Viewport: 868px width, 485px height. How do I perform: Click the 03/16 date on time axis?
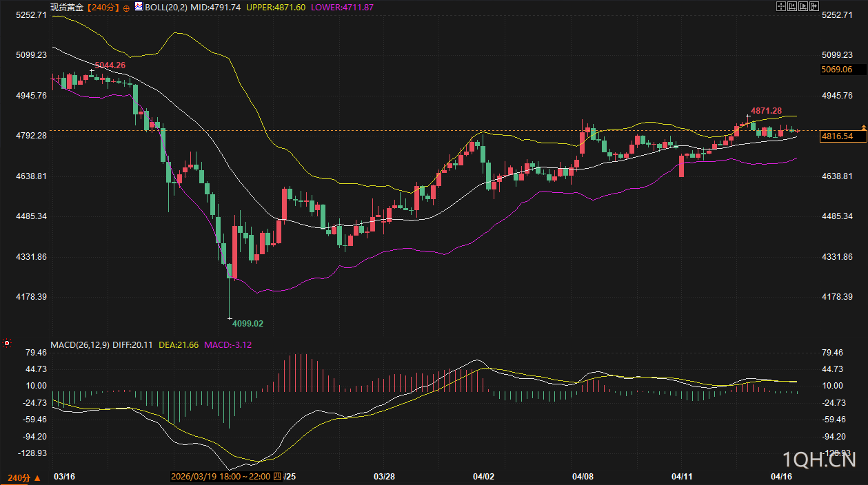[63, 477]
